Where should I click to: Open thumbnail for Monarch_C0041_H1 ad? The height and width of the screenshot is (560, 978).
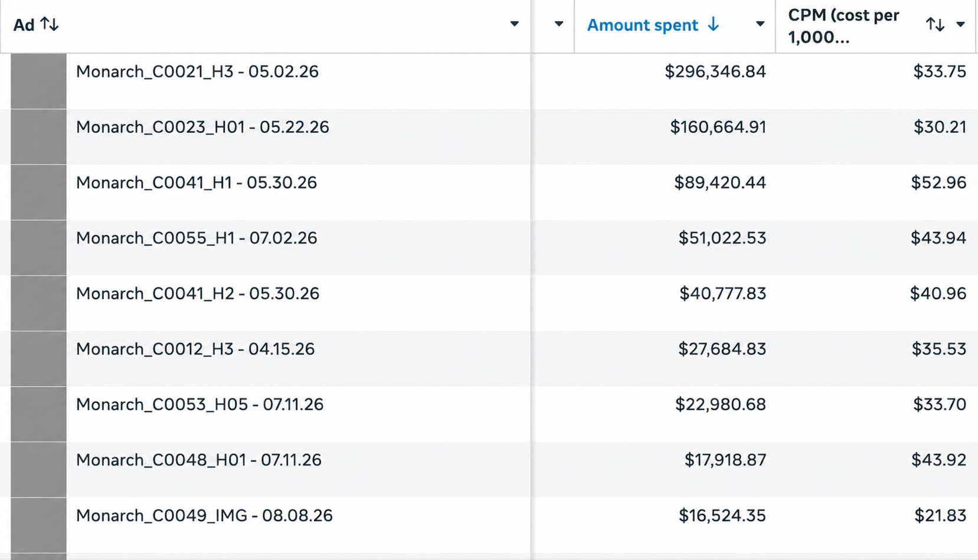click(38, 192)
